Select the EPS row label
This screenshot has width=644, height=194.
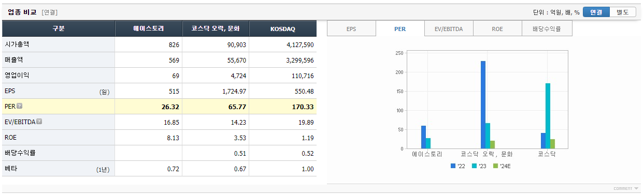pyautogui.click(x=10, y=91)
